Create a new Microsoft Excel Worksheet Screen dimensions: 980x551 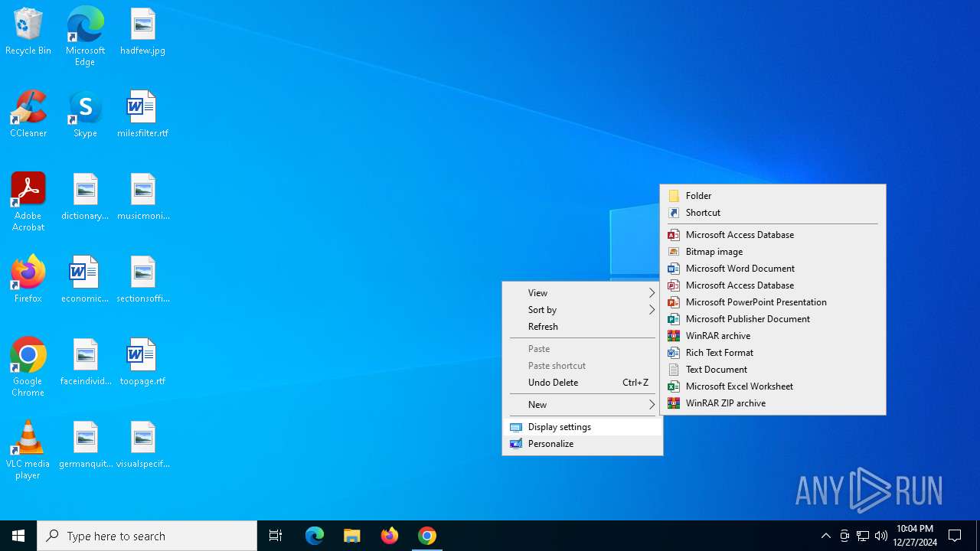click(773, 386)
